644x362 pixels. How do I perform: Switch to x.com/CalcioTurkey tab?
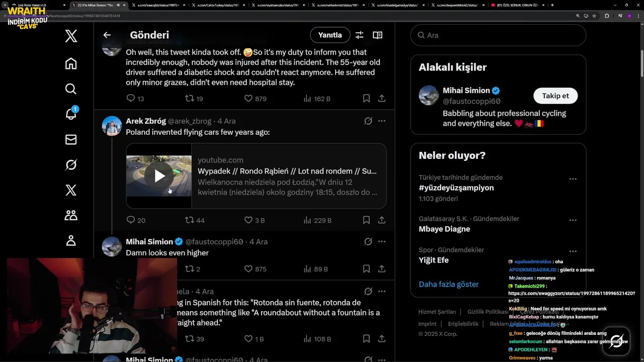pos(218,5)
